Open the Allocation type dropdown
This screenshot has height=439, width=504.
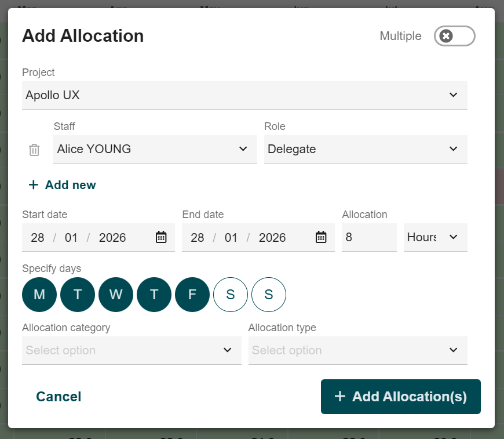(x=357, y=350)
